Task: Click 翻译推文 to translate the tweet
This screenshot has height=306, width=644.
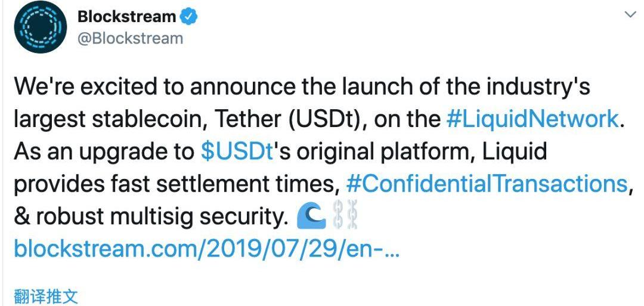Action: pos(46,296)
